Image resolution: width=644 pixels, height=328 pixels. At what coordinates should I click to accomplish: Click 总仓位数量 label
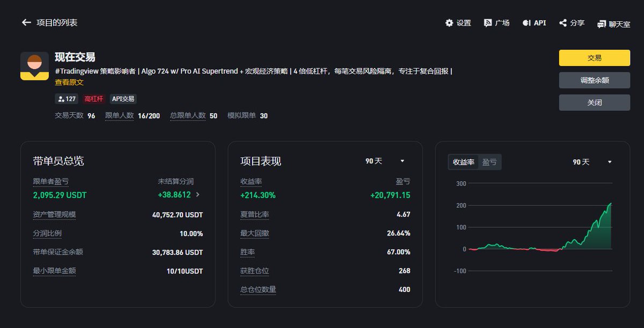[x=258, y=289]
